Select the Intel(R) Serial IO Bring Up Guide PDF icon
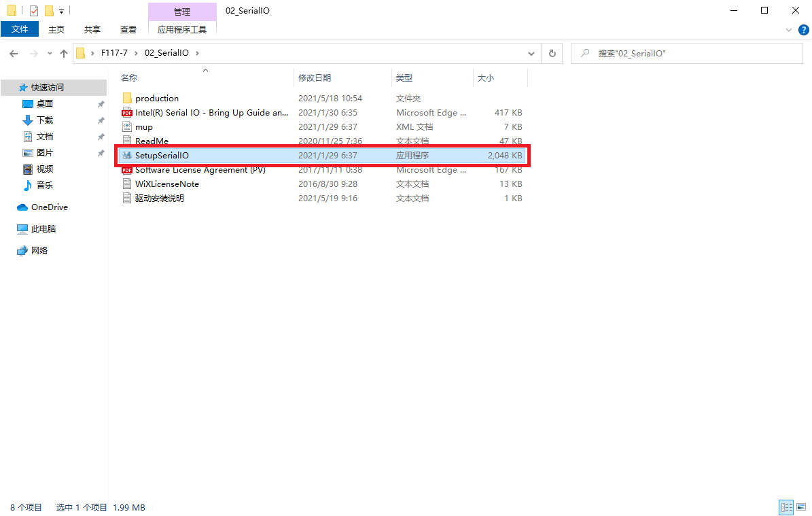This screenshot has height=516, width=812. [x=127, y=112]
